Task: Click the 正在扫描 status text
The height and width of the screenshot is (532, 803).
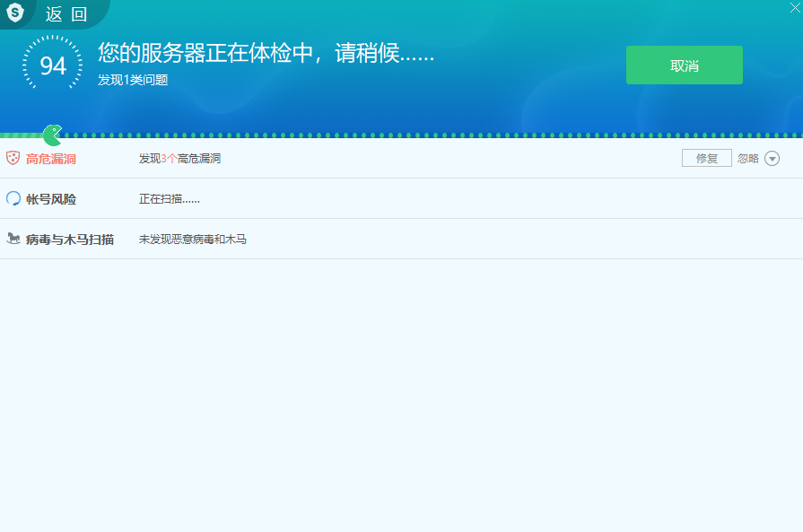Action: [x=169, y=199]
